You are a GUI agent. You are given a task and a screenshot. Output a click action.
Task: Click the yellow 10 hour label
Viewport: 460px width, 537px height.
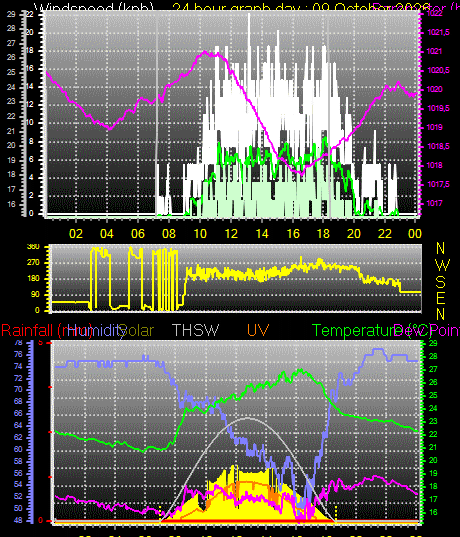pyautogui.click(x=200, y=234)
